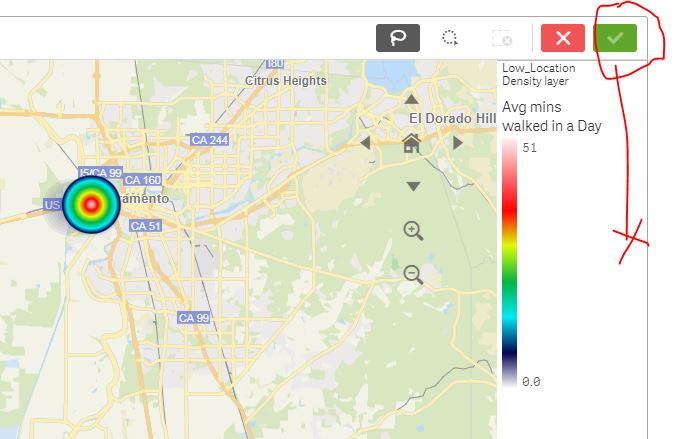
Task: Click the El Dorado Hills map label
Action: [x=453, y=118]
